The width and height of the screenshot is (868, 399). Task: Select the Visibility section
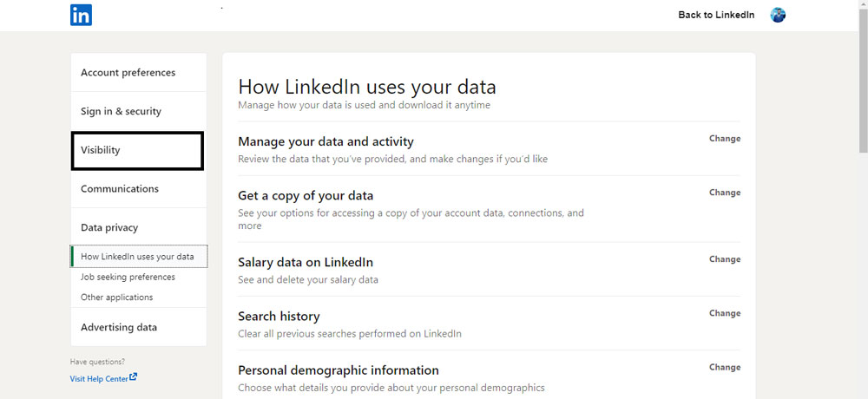pyautogui.click(x=137, y=150)
